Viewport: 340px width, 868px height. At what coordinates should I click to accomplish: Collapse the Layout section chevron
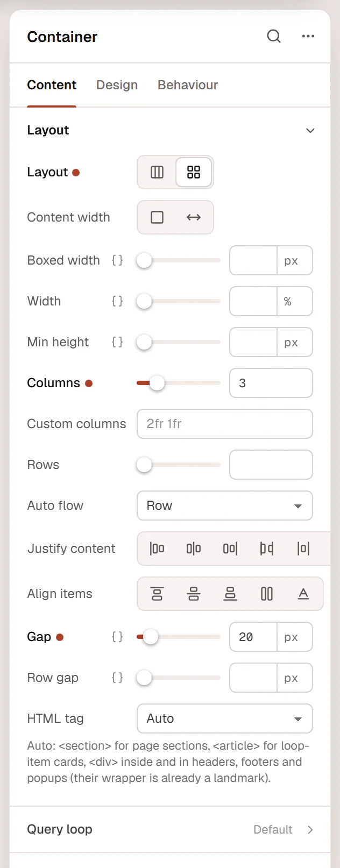coord(310,131)
